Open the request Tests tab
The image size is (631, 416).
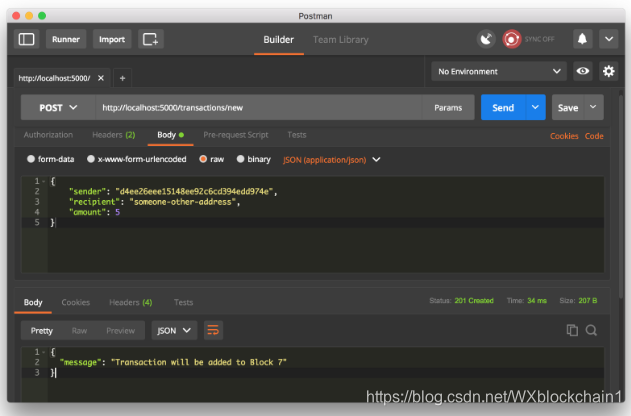click(297, 135)
